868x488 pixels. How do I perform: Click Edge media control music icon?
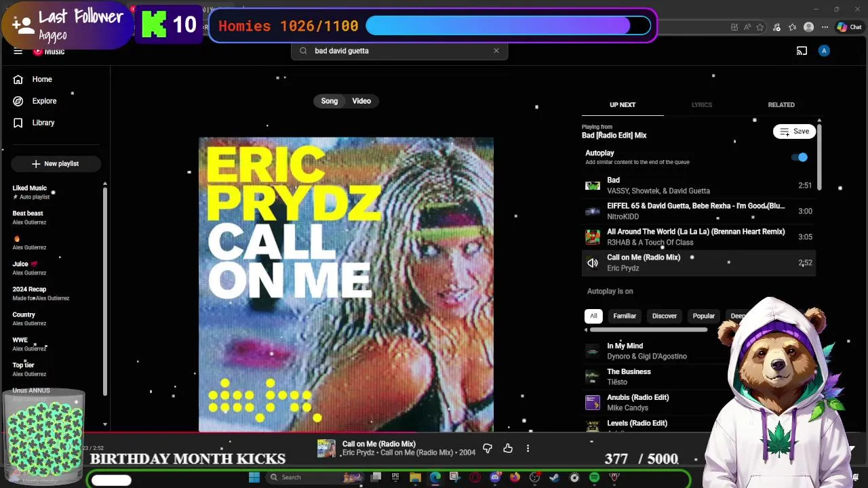pyautogui.click(x=777, y=27)
